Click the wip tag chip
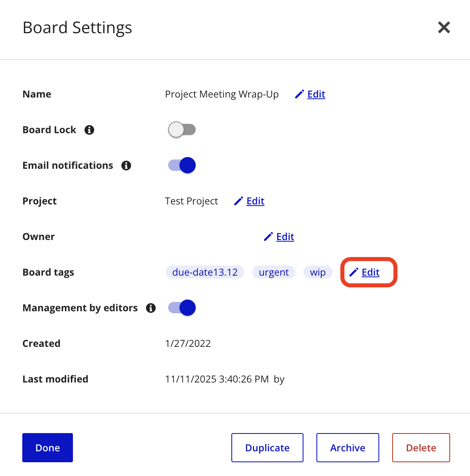470x476 pixels. [x=318, y=272]
